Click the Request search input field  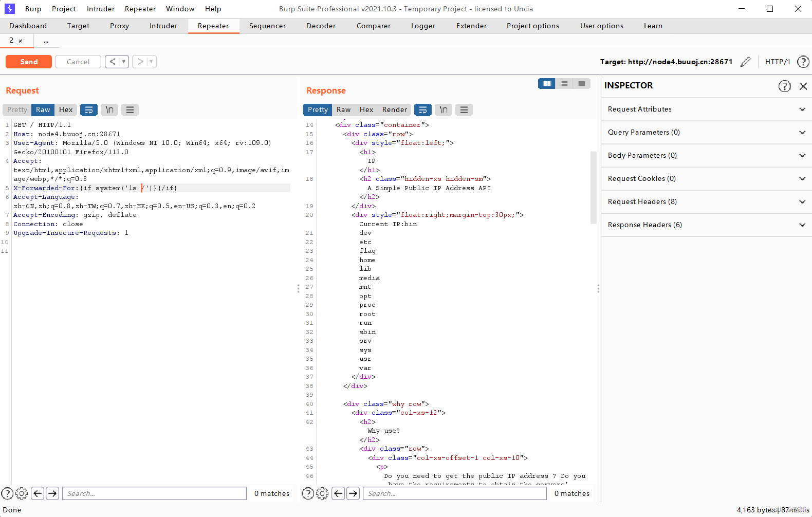tap(155, 493)
